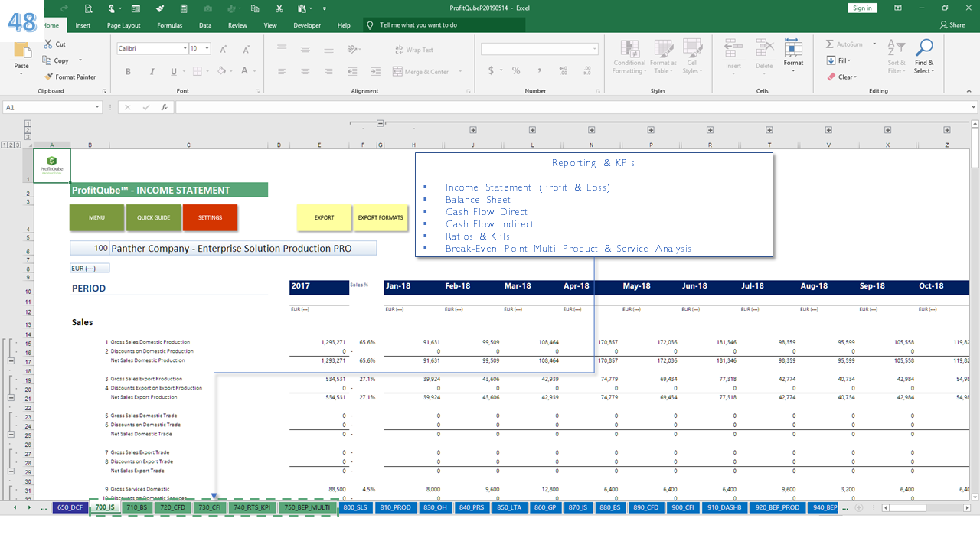Open the Developer tab
The image size is (980, 551).
point(307,25)
